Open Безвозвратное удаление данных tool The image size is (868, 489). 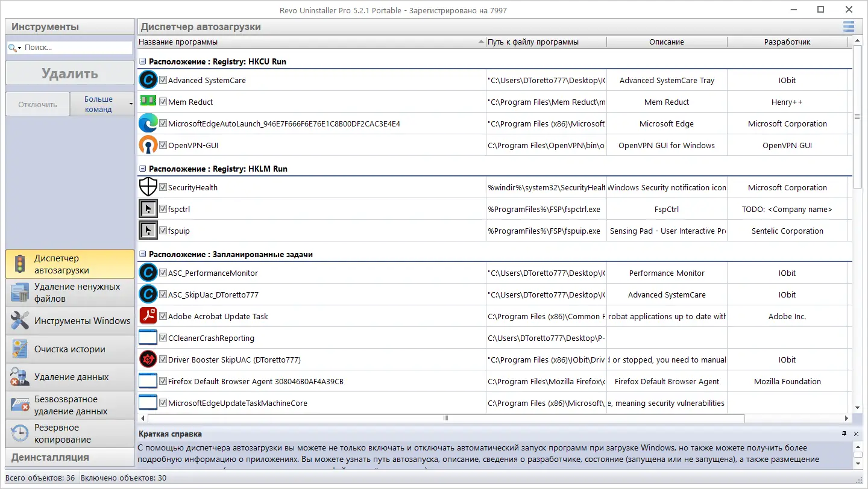coord(70,405)
